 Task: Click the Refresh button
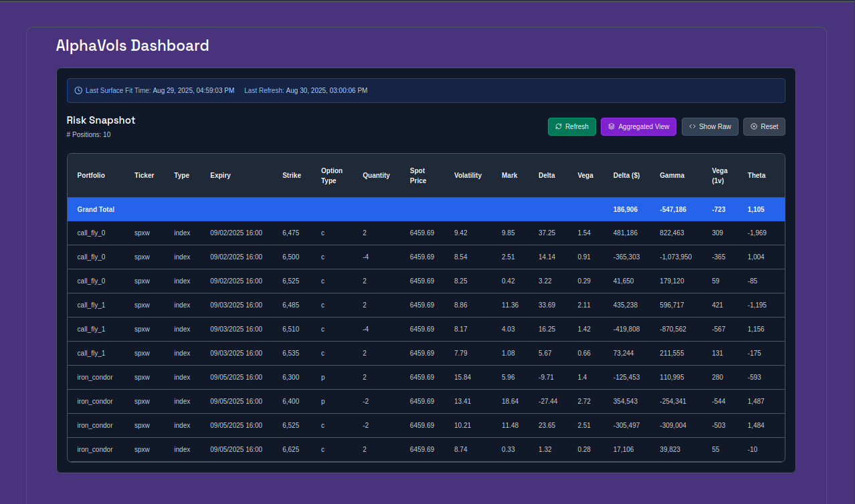click(x=572, y=126)
